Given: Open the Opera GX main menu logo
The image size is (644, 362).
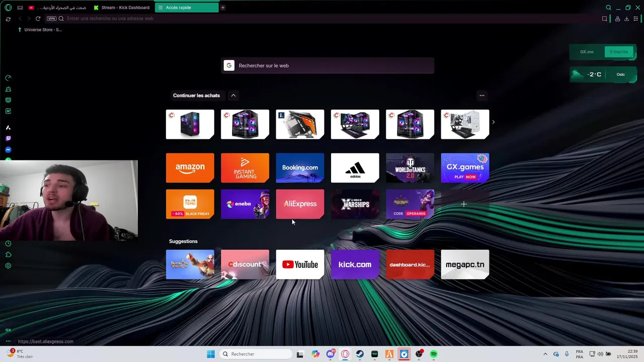Looking at the screenshot, I should (x=8, y=8).
